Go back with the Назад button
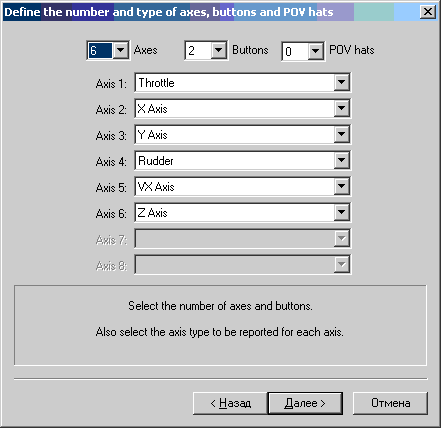The width and height of the screenshot is (441, 428). point(230,403)
